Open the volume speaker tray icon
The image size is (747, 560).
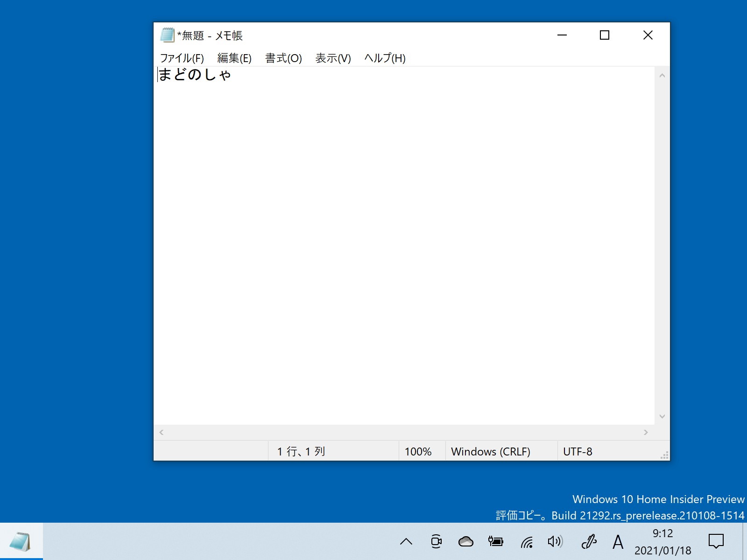pos(555,541)
